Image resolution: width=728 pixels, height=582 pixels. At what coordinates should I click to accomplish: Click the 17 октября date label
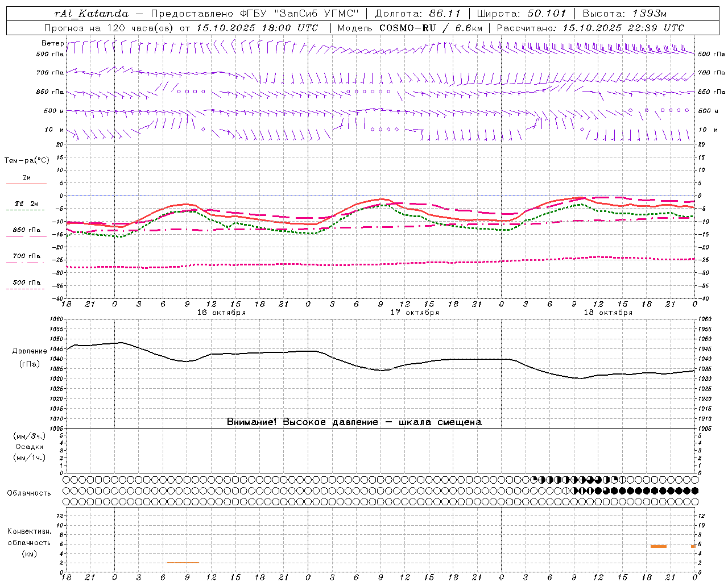(415, 313)
